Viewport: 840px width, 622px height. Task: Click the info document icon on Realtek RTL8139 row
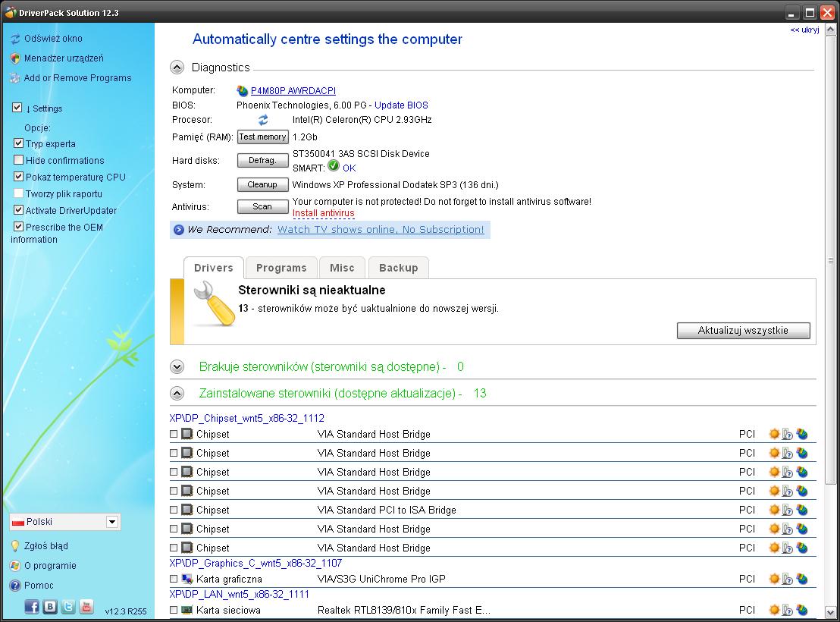[x=788, y=611]
